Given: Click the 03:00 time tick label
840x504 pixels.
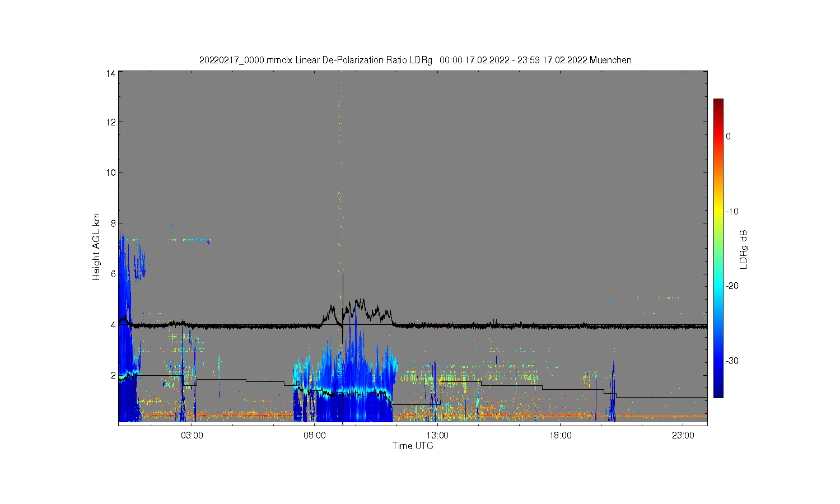Looking at the screenshot, I should pos(192,435).
